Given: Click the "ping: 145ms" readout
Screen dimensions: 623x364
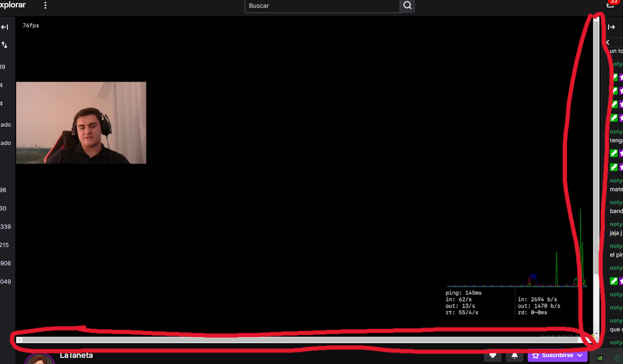Looking at the screenshot, I should pyautogui.click(x=464, y=293).
